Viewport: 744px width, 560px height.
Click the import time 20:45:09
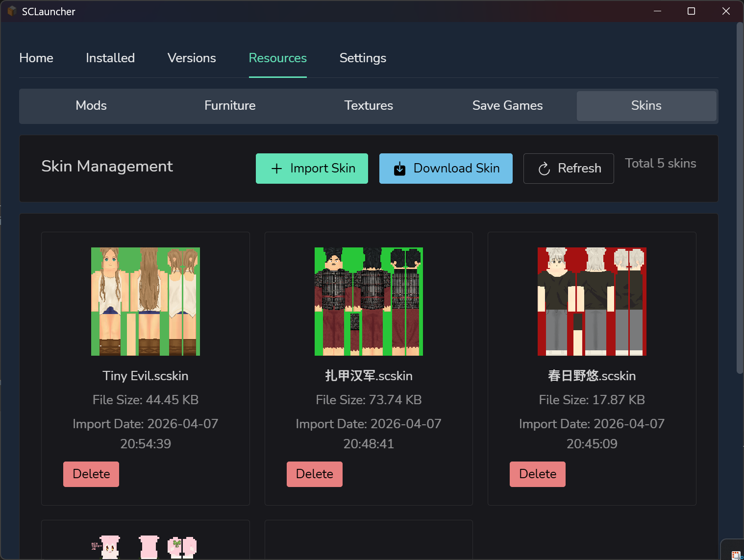click(592, 444)
